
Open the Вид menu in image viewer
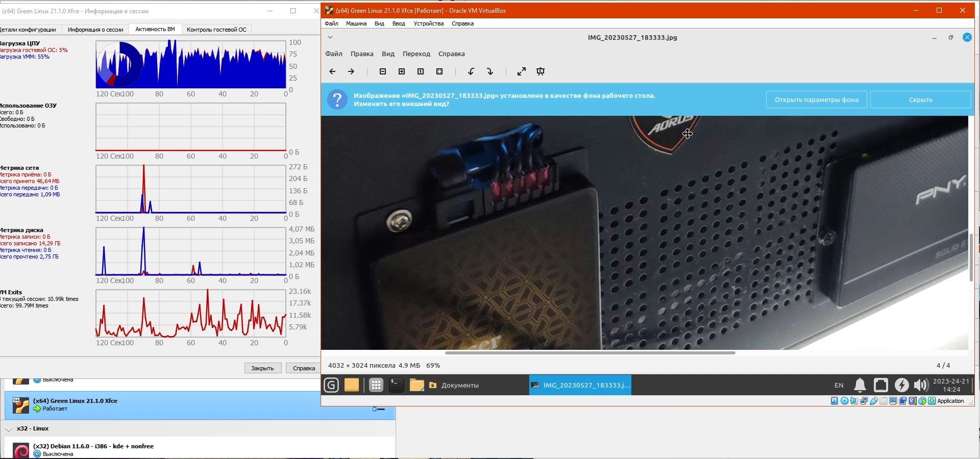click(x=388, y=54)
